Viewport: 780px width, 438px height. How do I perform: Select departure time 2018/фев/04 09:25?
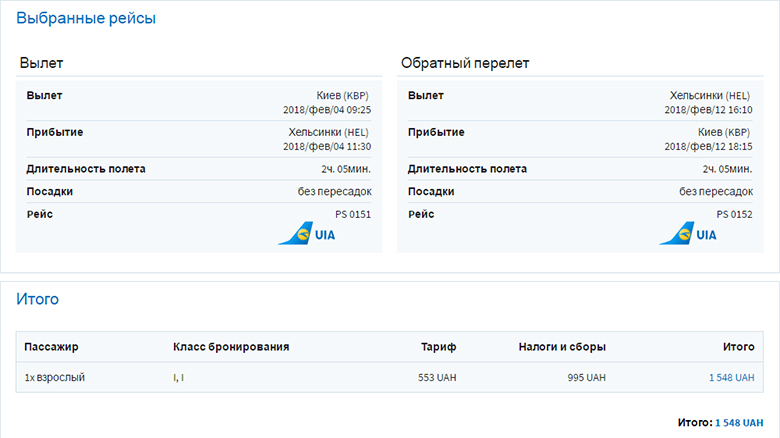pos(327,110)
